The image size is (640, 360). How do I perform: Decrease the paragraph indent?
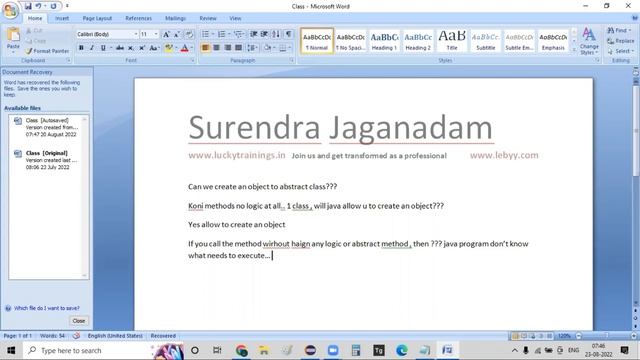coord(253,34)
